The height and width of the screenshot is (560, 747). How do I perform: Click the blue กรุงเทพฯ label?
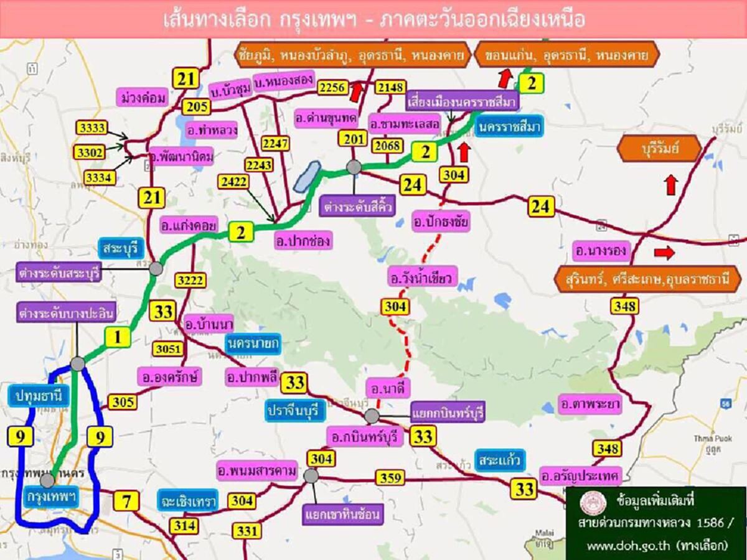52,498
